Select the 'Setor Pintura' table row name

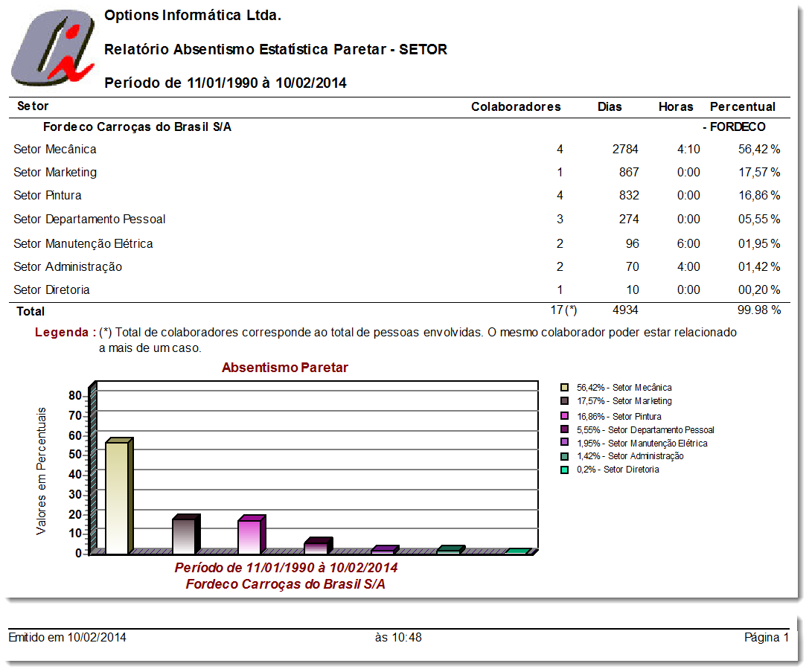point(48,196)
